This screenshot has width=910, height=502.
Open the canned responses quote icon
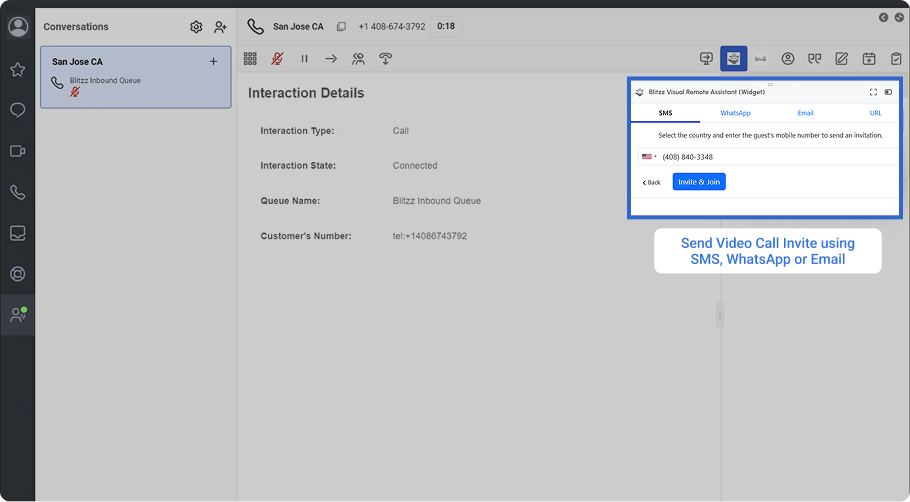coord(815,59)
